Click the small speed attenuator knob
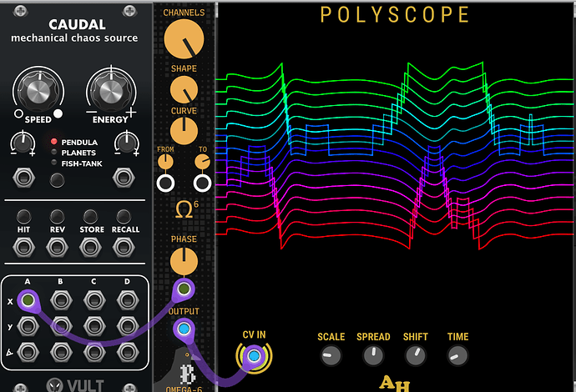Viewport: 576px width, 392px height. pos(23,143)
